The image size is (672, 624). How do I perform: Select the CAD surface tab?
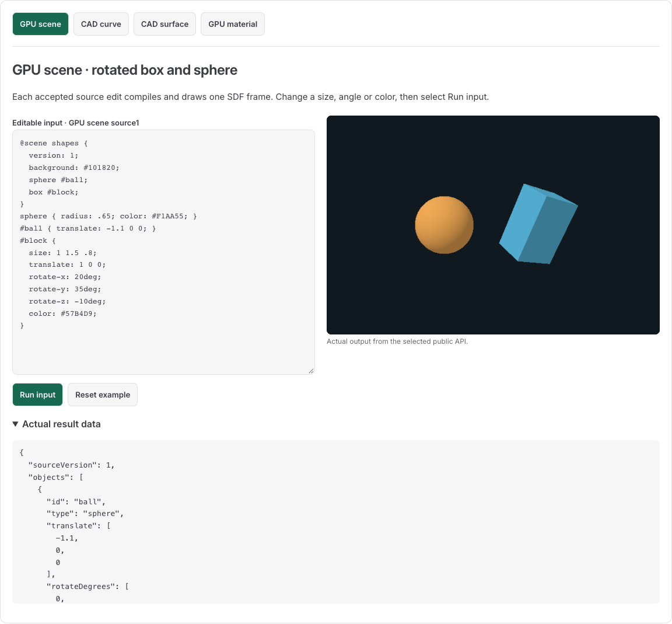[x=164, y=24]
